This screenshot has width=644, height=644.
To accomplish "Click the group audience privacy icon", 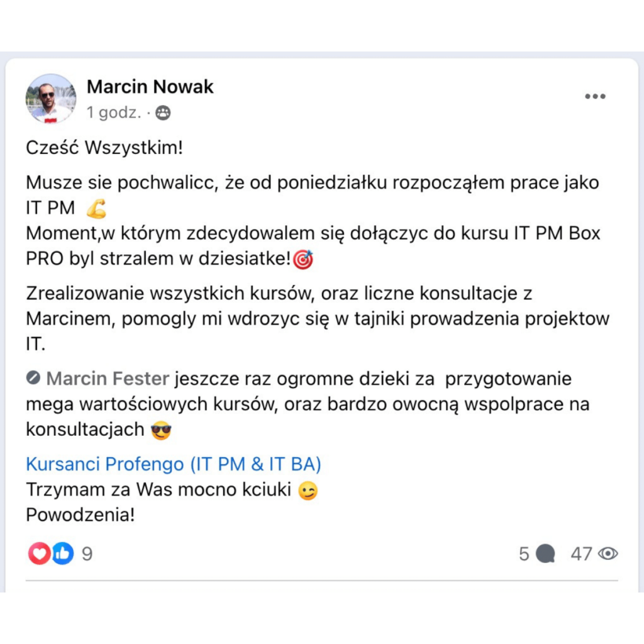I will [163, 113].
